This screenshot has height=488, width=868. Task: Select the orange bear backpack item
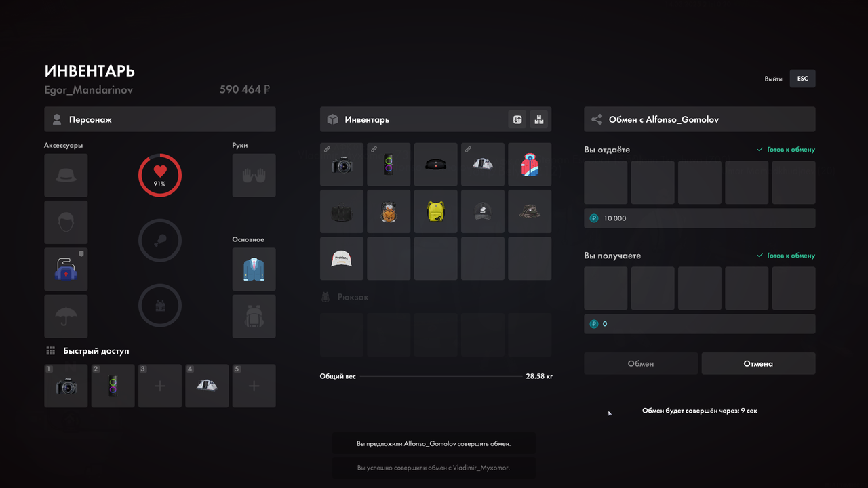pos(389,211)
